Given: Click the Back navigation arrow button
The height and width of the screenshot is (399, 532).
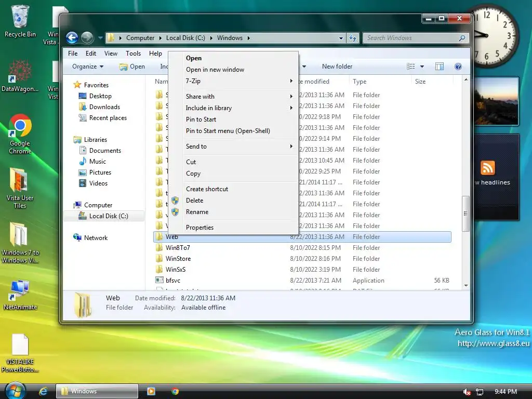Looking at the screenshot, I should (72, 37).
